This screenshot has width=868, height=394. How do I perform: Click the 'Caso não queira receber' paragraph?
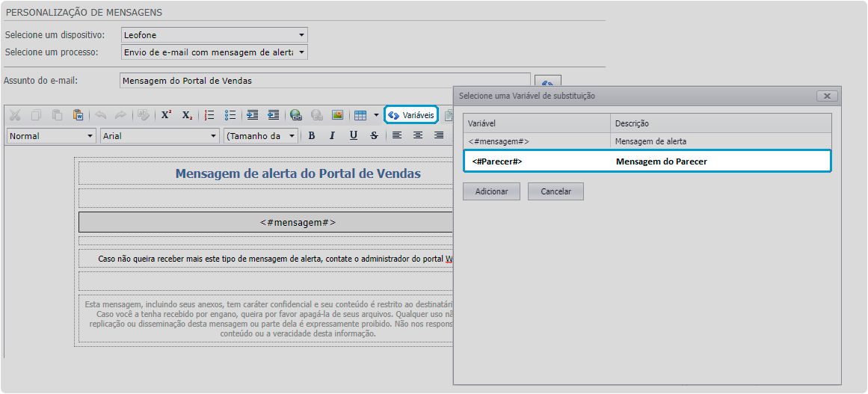(x=275, y=259)
